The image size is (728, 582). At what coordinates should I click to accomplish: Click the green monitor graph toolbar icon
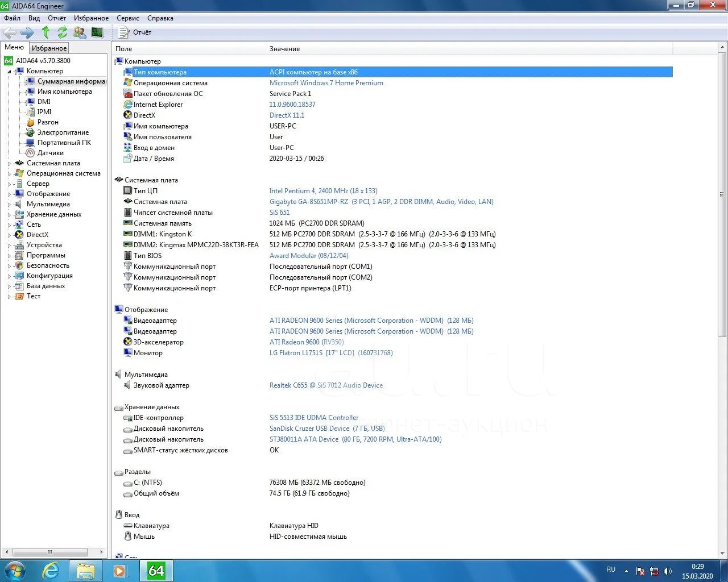tap(97, 32)
